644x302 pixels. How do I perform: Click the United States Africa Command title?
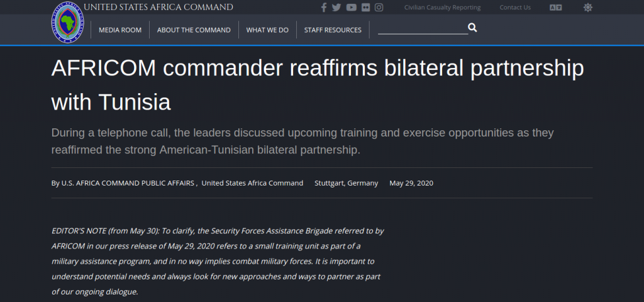(158, 8)
